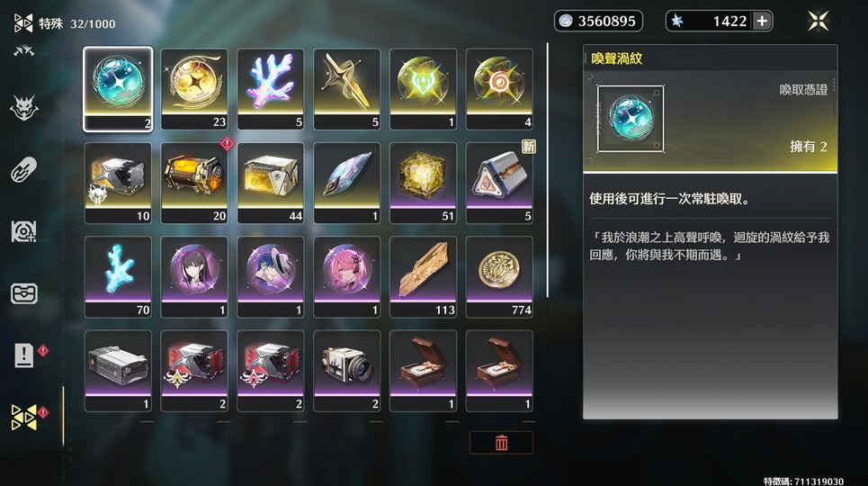Click the inventory list scrollbar

tap(548, 169)
